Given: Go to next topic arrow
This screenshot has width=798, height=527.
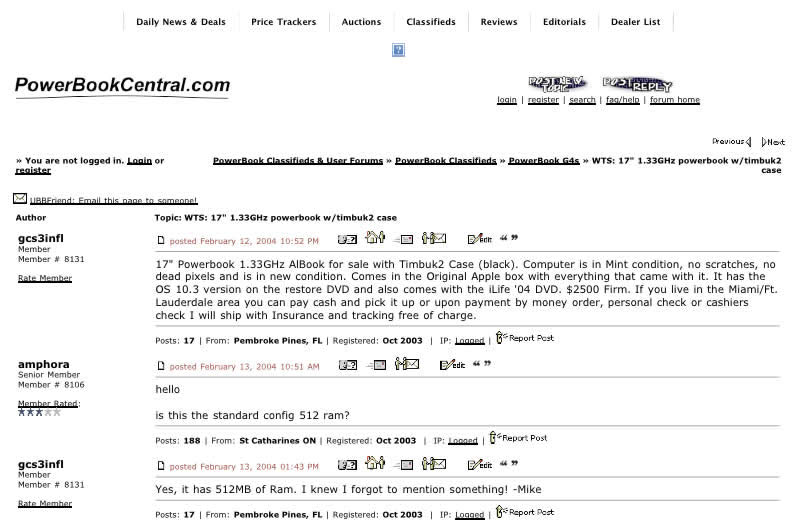Looking at the screenshot, I should point(773,142).
